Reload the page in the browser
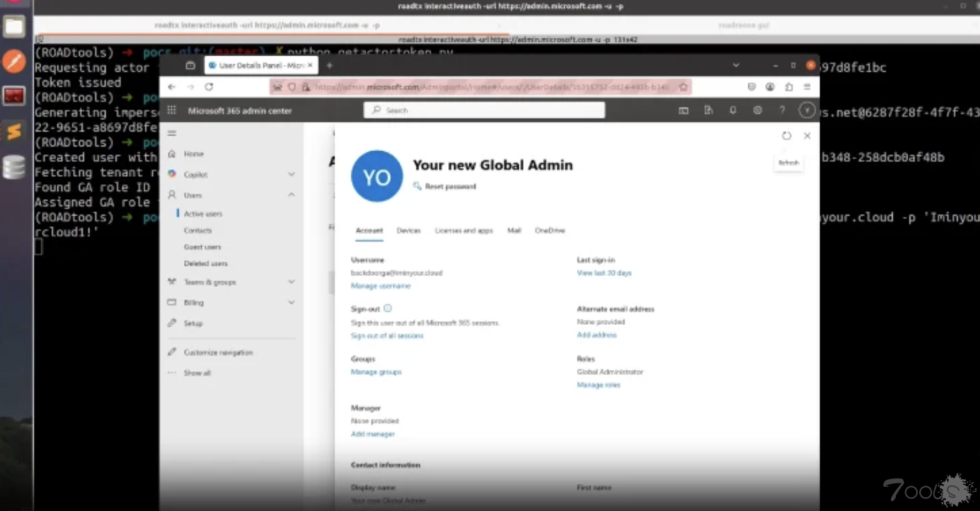Viewport: 980px width, 511px height. pyautogui.click(x=209, y=87)
